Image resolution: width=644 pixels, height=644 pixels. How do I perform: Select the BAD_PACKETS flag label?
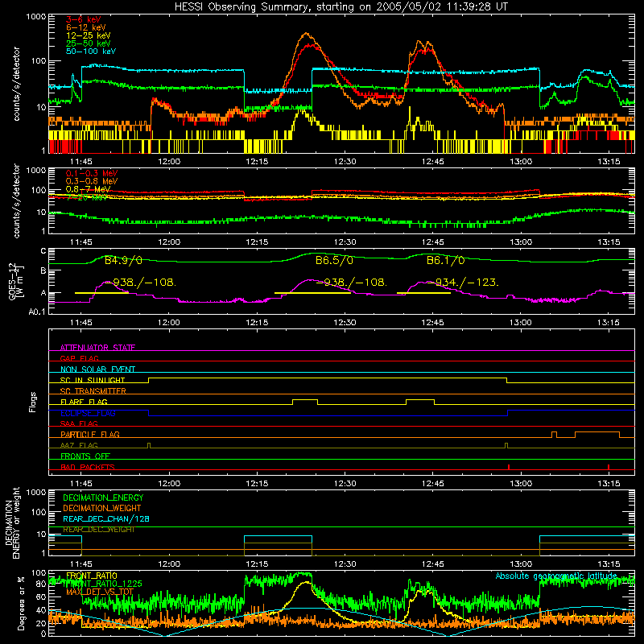pyautogui.click(x=88, y=467)
